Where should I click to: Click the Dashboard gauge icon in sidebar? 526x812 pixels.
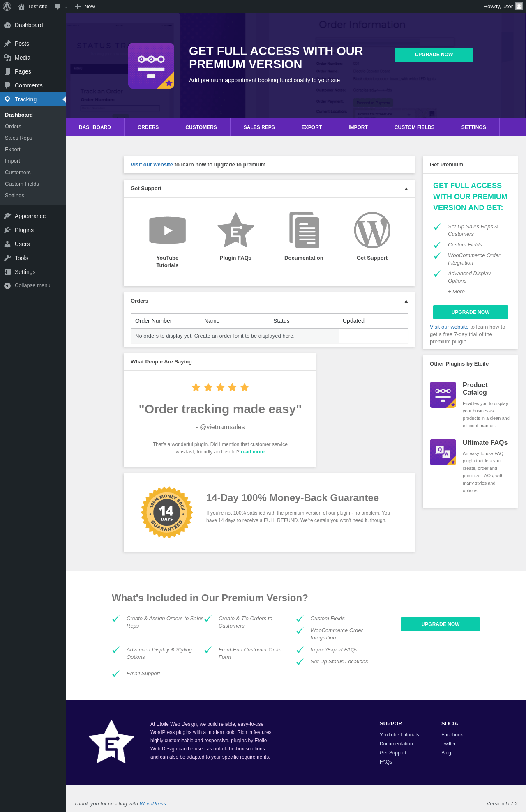[x=7, y=25]
